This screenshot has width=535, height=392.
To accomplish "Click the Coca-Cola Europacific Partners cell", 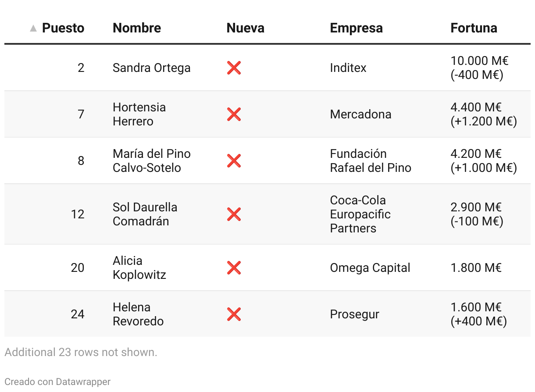I will click(360, 214).
